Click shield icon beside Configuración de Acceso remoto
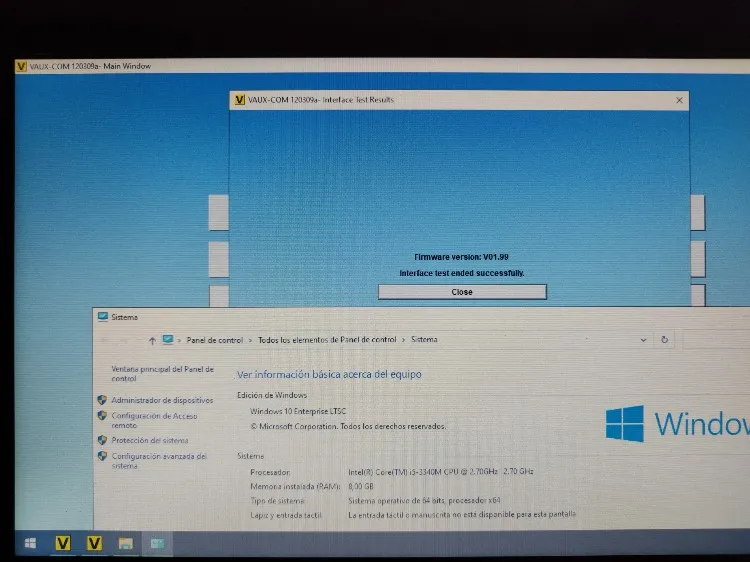 click(x=102, y=415)
